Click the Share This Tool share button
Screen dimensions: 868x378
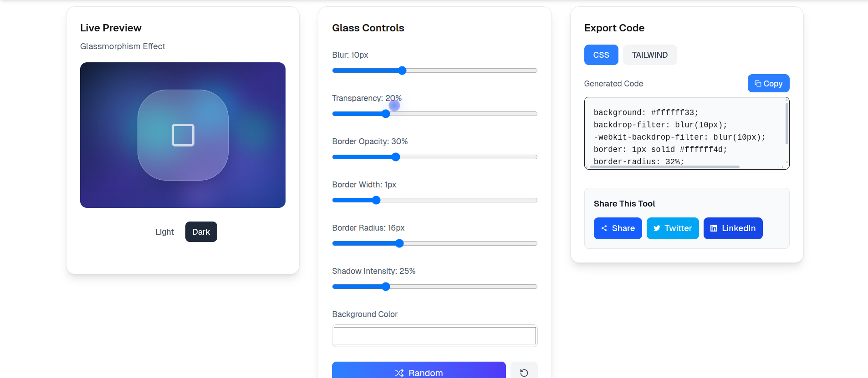click(618, 228)
